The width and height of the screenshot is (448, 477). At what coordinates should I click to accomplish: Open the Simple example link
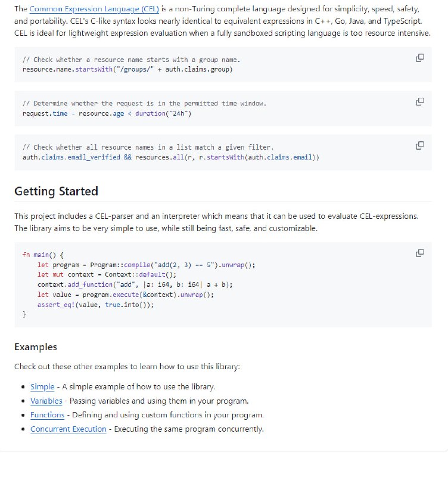tap(42, 387)
